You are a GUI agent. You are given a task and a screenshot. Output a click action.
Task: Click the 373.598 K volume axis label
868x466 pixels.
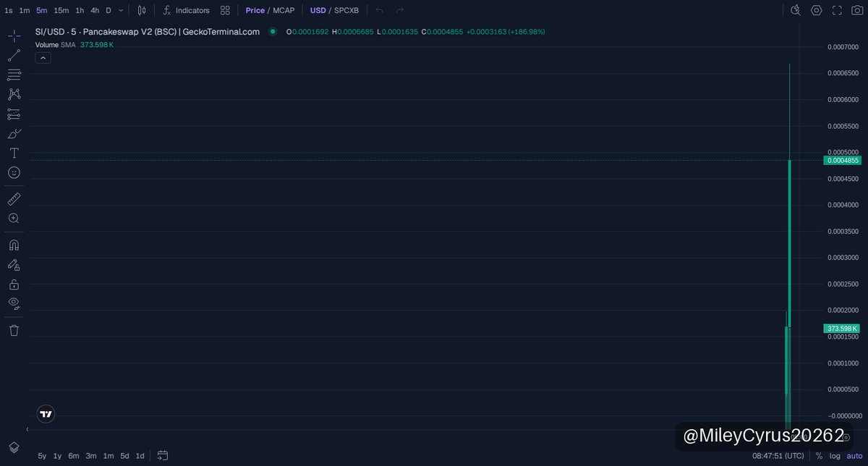843,329
